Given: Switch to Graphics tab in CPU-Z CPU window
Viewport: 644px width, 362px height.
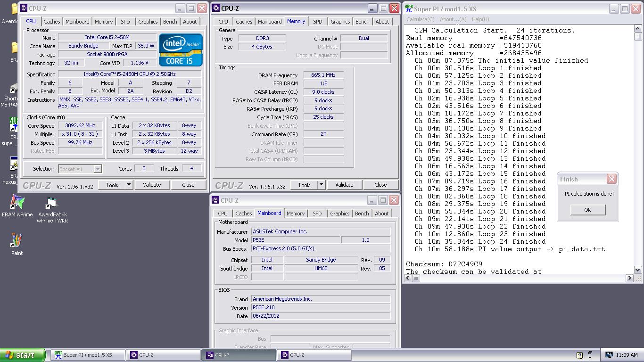Looking at the screenshot, I should [x=148, y=22].
